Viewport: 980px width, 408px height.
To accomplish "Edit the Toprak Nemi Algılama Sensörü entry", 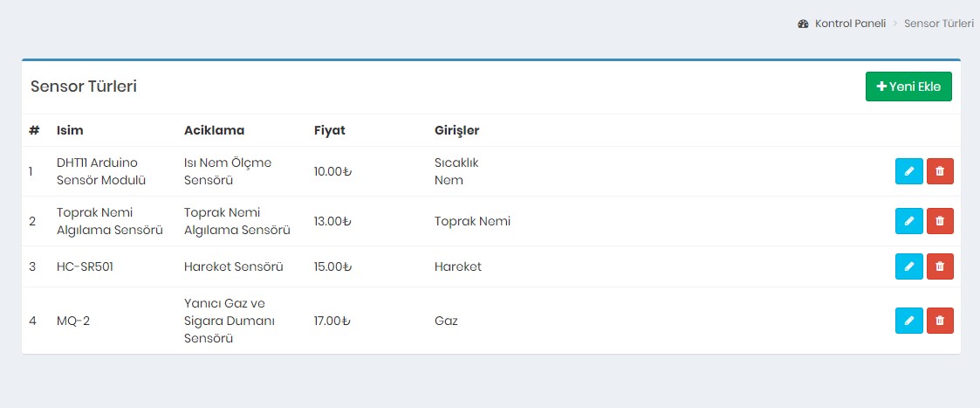I will tap(908, 221).
